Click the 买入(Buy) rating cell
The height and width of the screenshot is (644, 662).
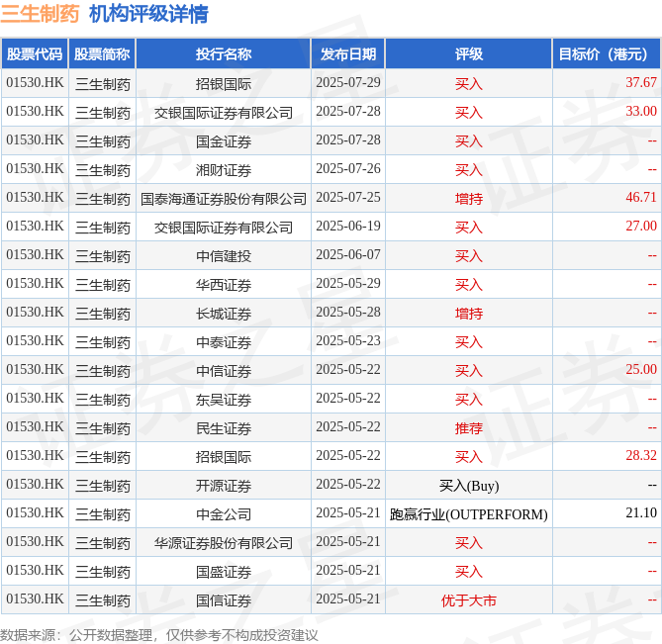pyautogui.click(x=469, y=486)
